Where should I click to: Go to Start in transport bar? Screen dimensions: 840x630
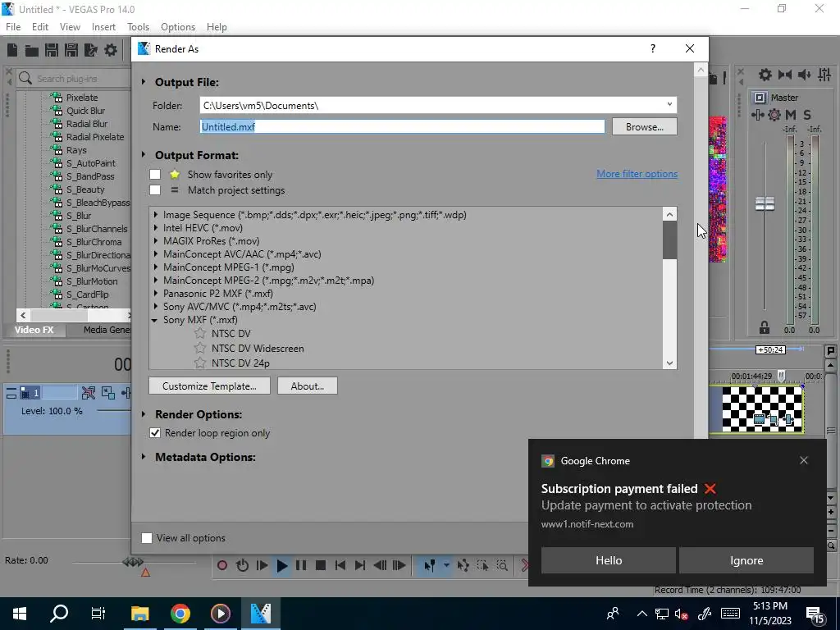340,565
